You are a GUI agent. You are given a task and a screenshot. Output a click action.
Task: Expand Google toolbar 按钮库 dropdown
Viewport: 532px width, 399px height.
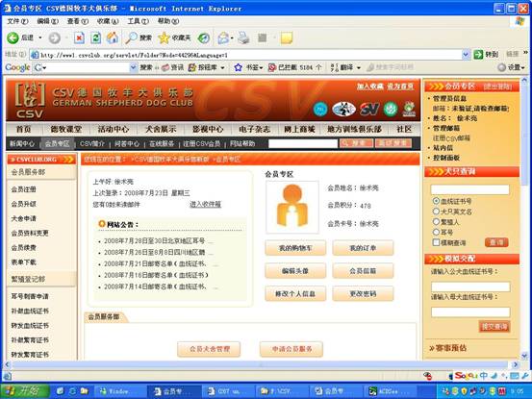tap(222, 68)
